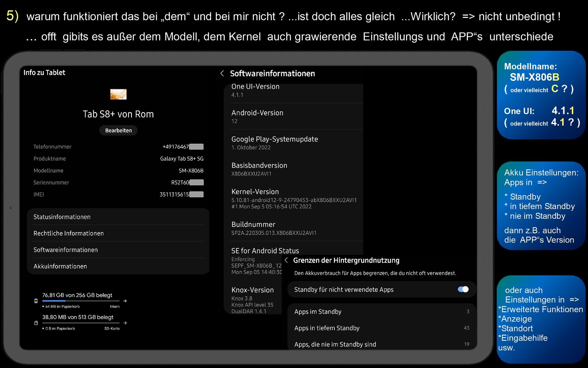Open SD-Karte storage details arrow
The width and height of the screenshot is (588, 368).
pyautogui.click(x=125, y=323)
